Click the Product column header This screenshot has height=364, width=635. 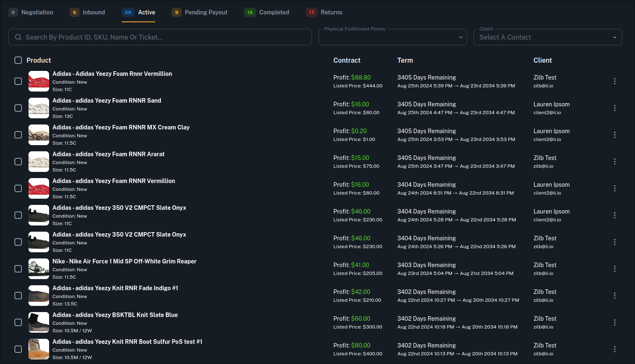click(39, 60)
